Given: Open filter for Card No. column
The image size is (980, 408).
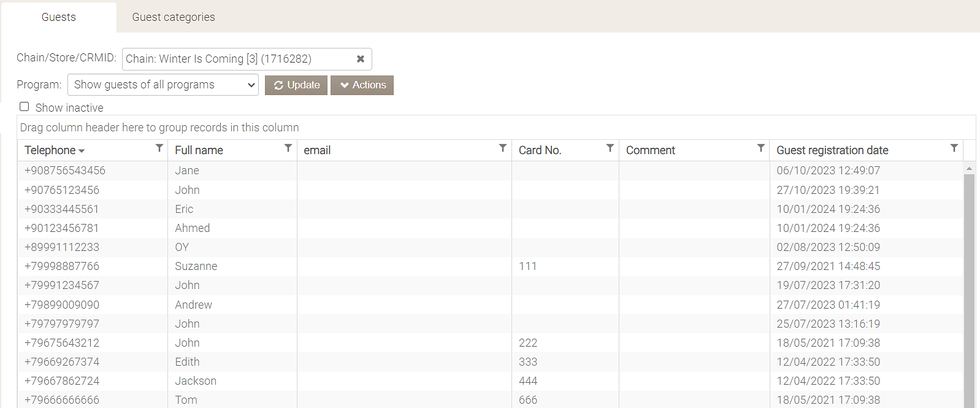Looking at the screenshot, I should 610,148.
